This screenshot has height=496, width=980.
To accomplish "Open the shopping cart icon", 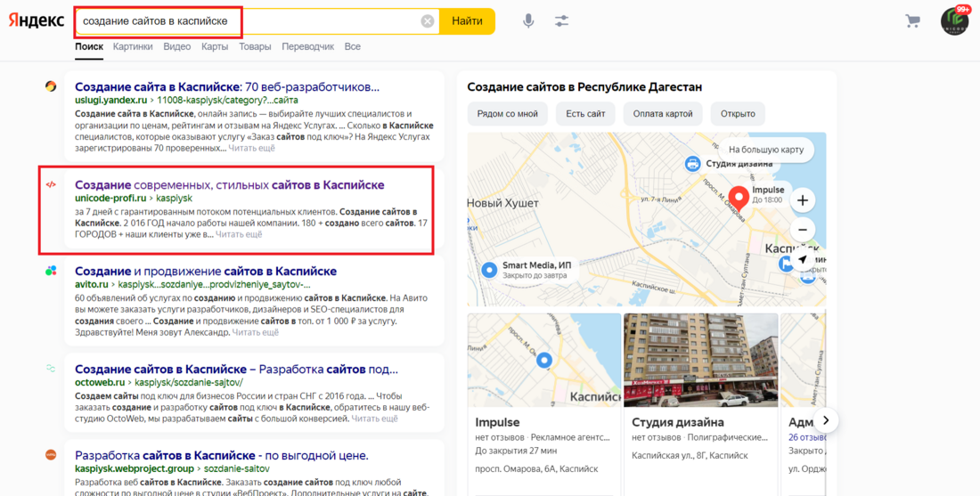I will pos(912,21).
